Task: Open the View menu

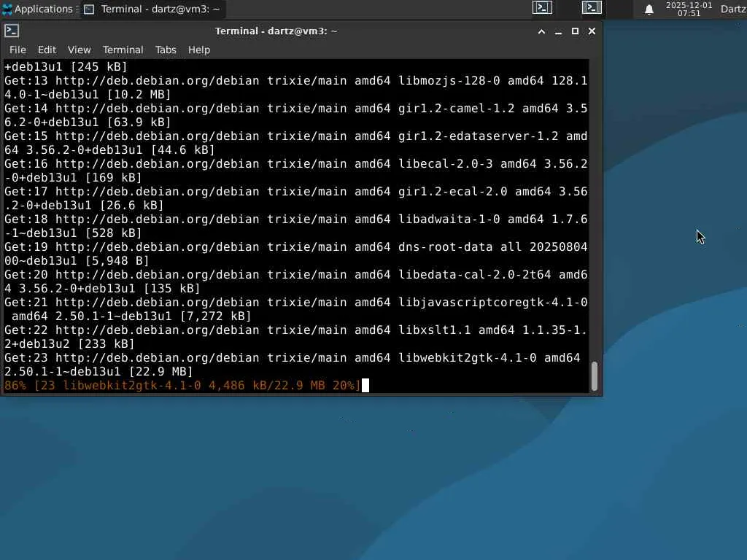Action: [79, 50]
